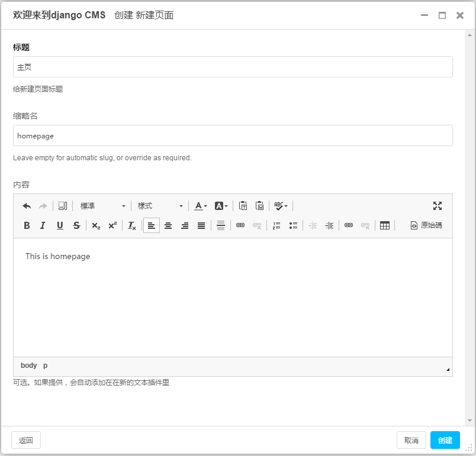Toggle superscript formatting

(x=112, y=225)
